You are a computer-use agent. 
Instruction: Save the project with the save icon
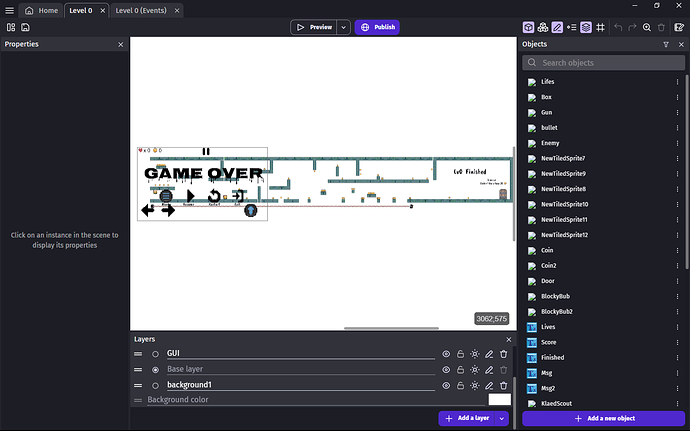pos(26,27)
